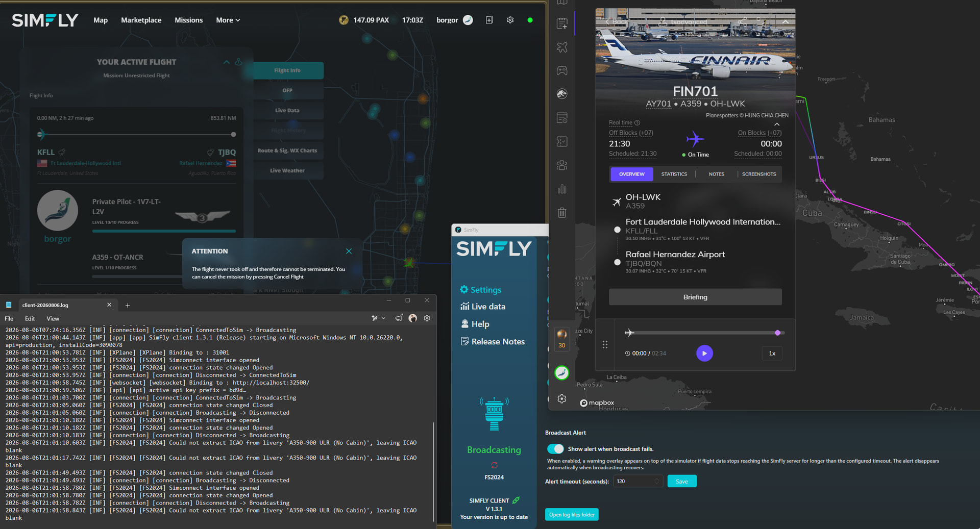This screenshot has height=529, width=980.
Task: Open Notepad Edit menu
Action: 30,318
